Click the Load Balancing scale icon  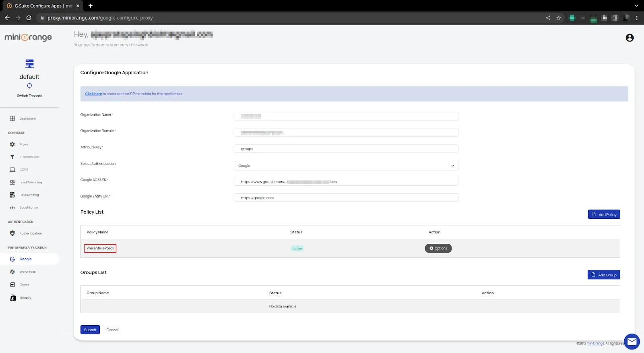[12, 182]
